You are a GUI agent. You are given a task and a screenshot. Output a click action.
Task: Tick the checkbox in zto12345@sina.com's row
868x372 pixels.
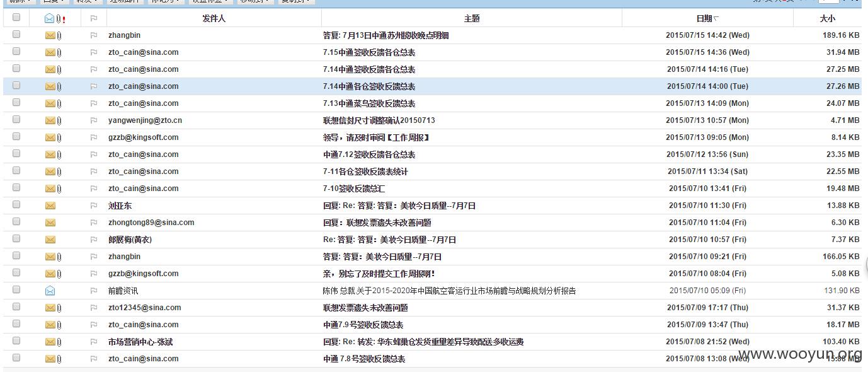(16, 307)
